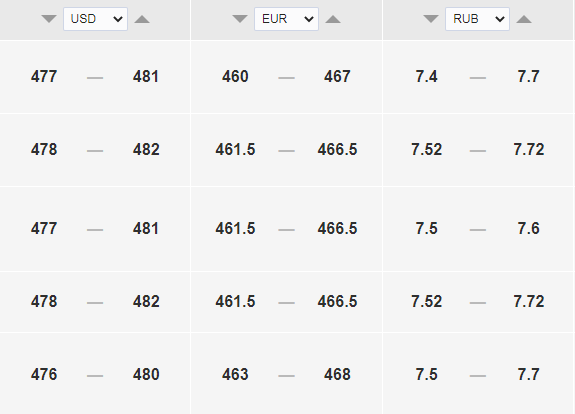
Task: Open the USD currency dropdown
Action: click(x=95, y=19)
